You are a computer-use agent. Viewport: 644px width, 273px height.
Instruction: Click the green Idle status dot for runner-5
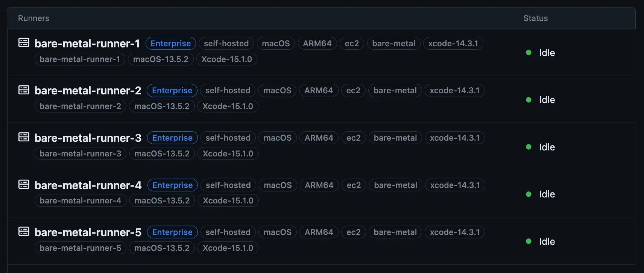(529, 241)
